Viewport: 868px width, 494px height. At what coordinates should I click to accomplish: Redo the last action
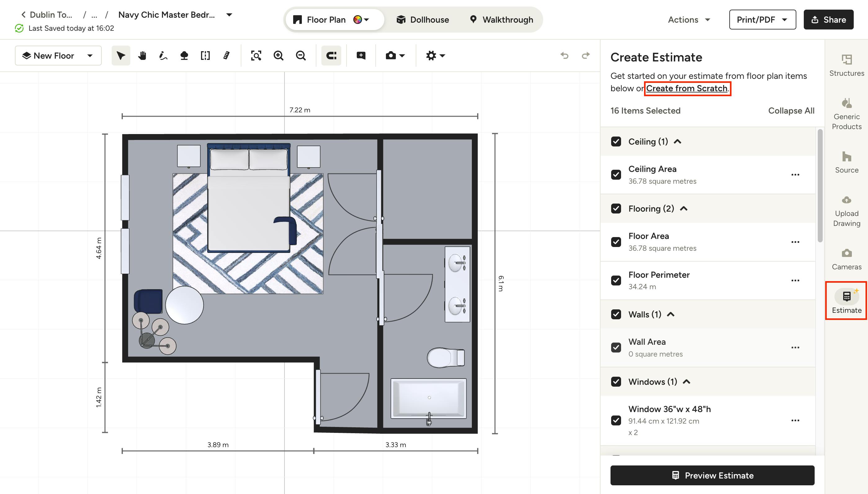586,55
